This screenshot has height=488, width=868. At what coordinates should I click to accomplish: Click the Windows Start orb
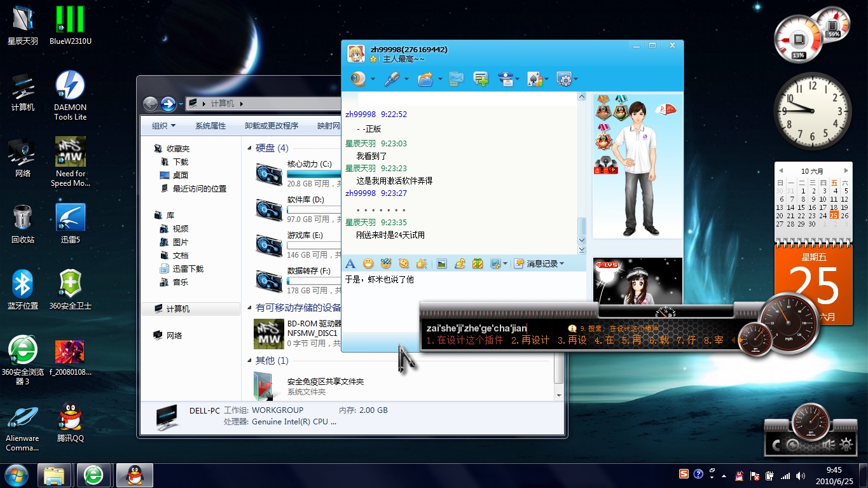coord(17,475)
